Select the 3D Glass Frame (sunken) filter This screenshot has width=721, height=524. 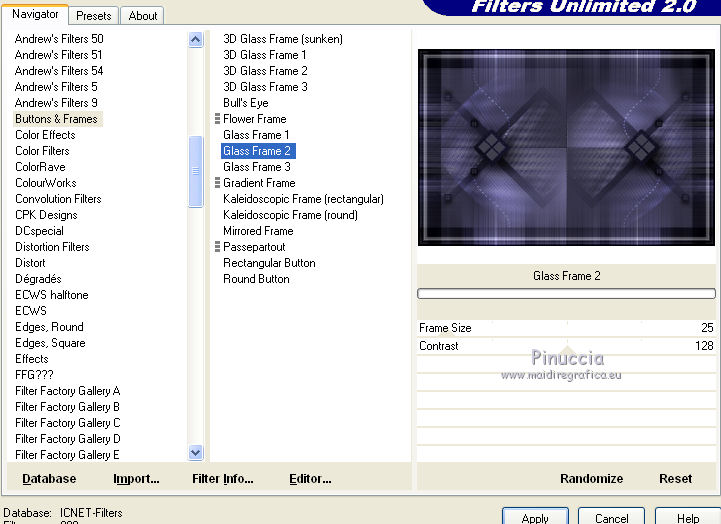click(283, 39)
